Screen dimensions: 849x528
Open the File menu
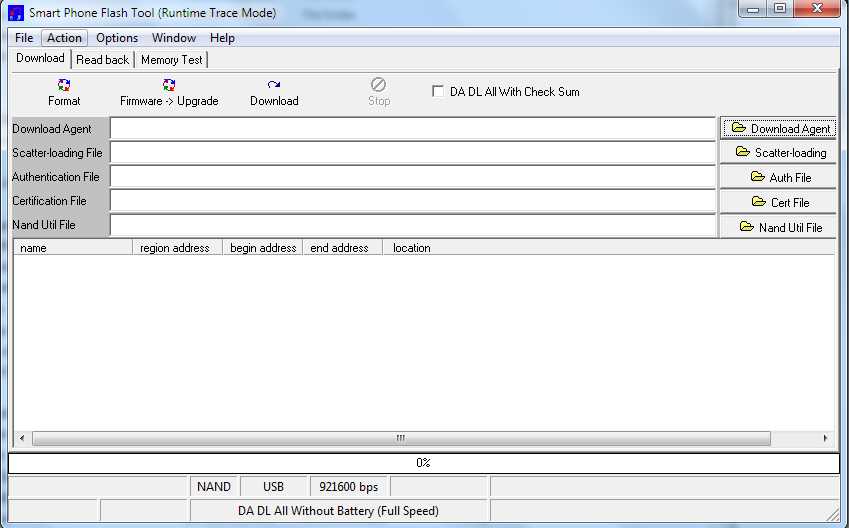[x=24, y=38]
